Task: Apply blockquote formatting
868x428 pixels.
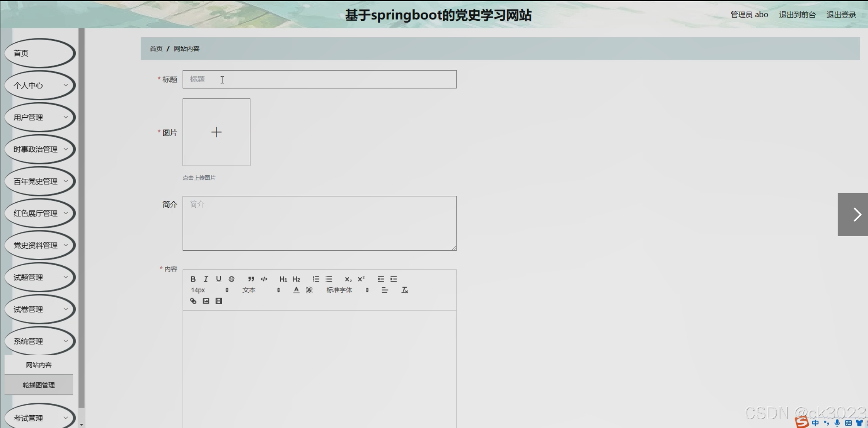Action: (251, 279)
